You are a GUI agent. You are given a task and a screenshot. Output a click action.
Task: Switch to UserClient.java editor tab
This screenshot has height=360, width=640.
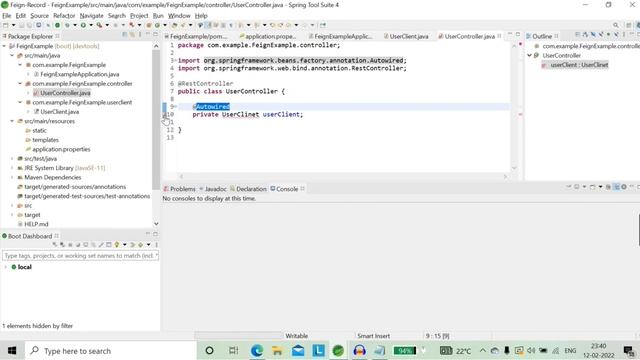406,36
